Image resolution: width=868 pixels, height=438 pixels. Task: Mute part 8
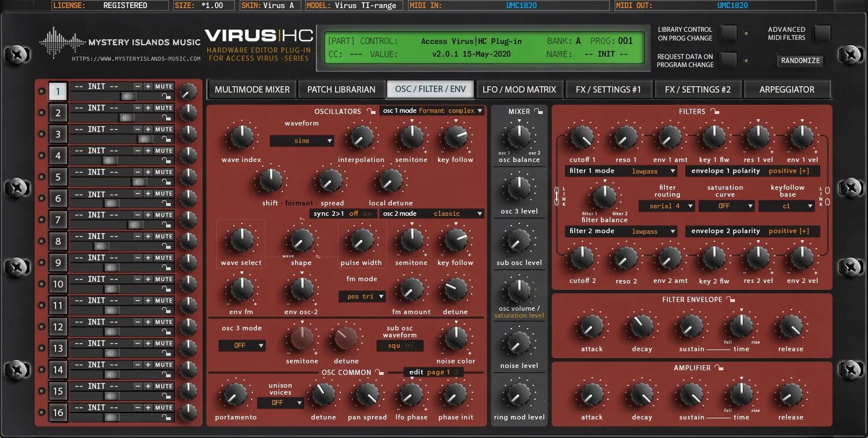click(x=164, y=236)
